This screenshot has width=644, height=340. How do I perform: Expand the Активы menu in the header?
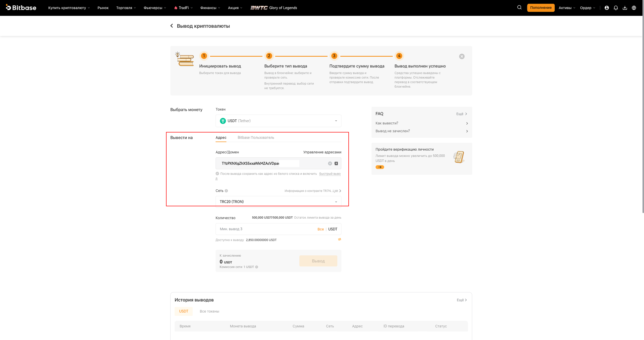[567, 8]
